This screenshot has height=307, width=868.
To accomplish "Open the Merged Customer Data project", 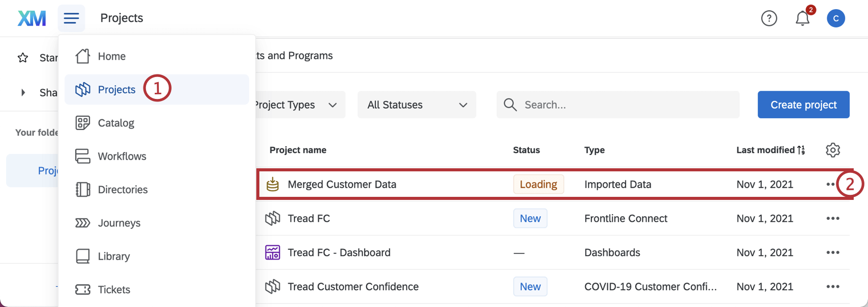I will pos(342,185).
